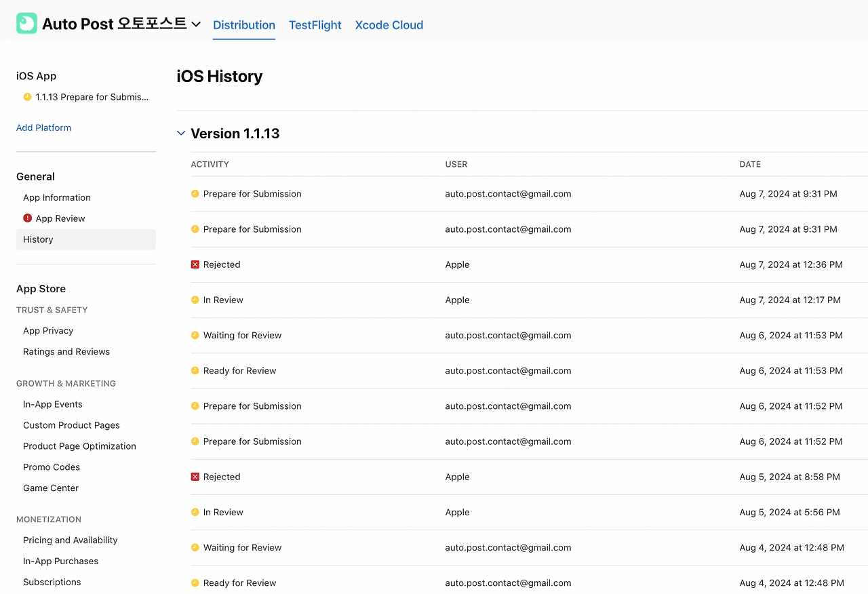Click date Aug 5, 2024 at 8:58 PM

click(x=790, y=477)
